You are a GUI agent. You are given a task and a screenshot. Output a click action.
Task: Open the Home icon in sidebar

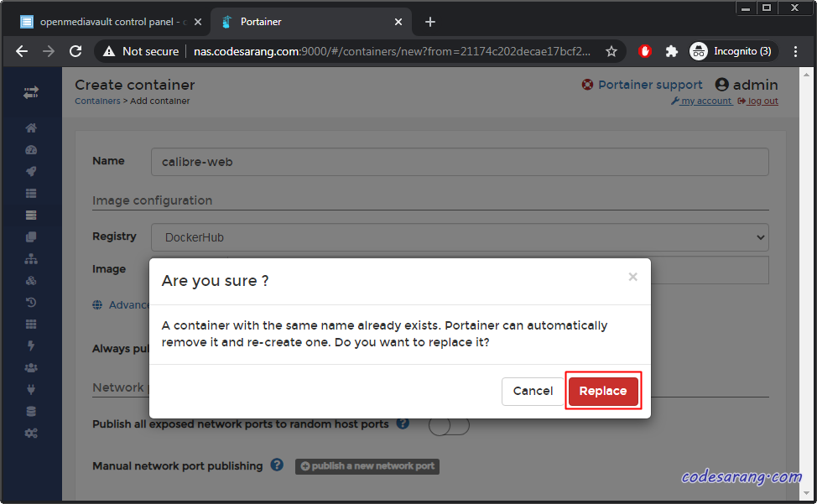pyautogui.click(x=31, y=128)
